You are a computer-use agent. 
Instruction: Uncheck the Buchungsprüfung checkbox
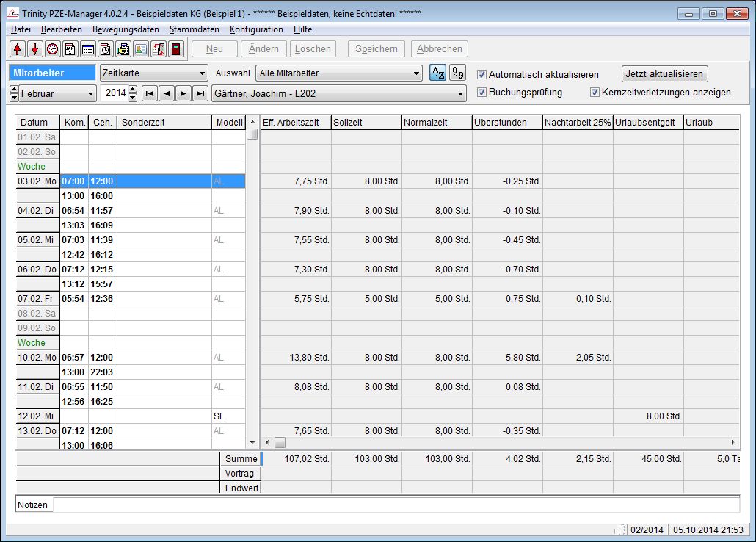coord(482,93)
